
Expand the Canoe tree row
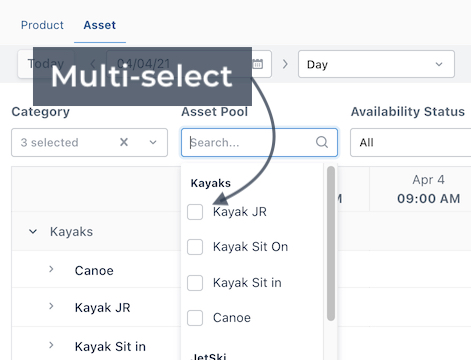(51, 269)
